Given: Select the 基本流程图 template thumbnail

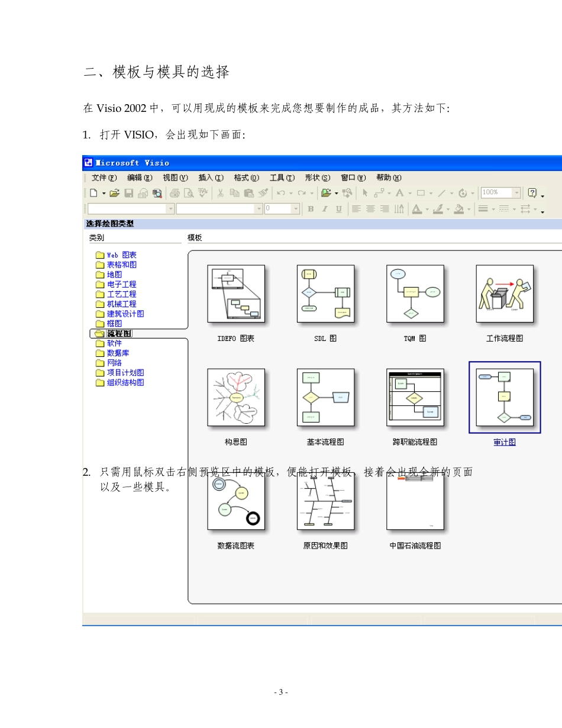Looking at the screenshot, I should (x=325, y=397).
